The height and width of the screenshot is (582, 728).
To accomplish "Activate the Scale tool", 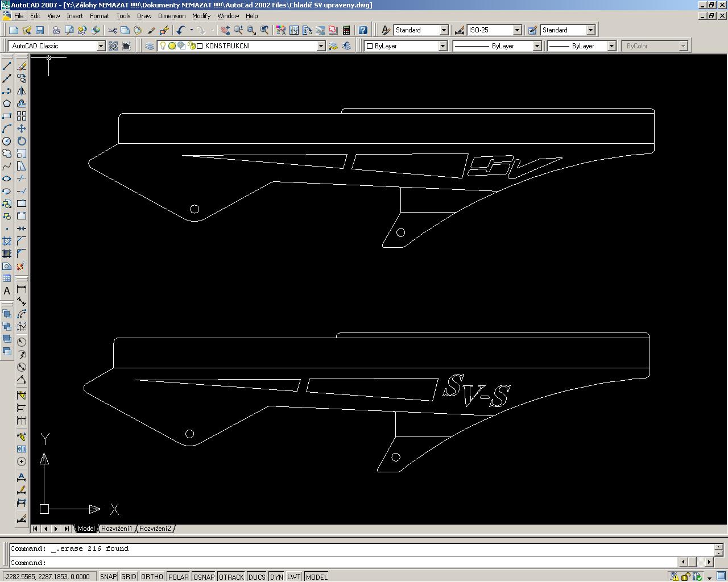I will click(22, 153).
